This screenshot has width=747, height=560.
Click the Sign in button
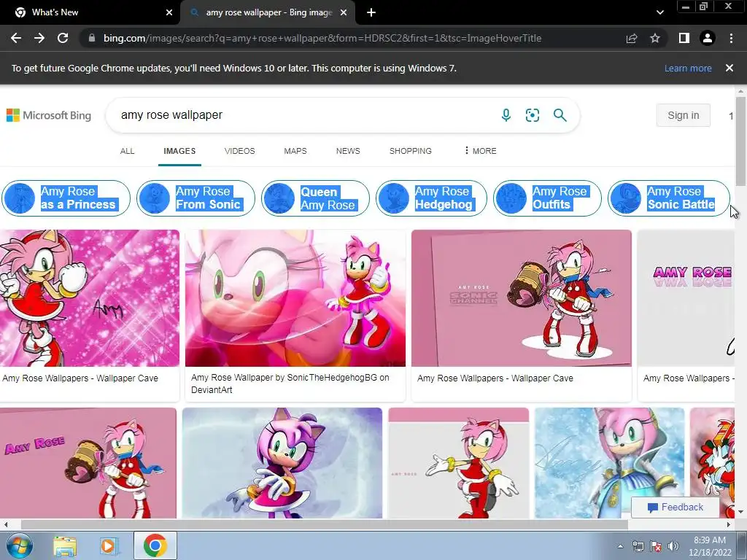click(x=683, y=115)
